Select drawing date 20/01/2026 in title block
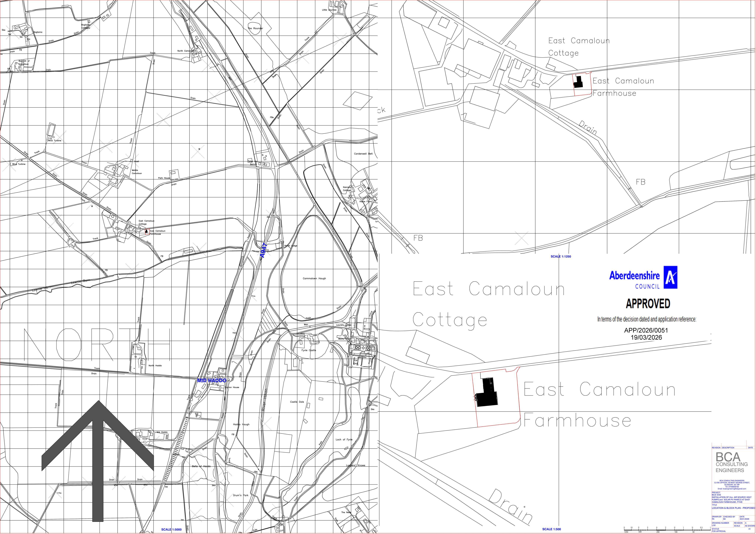This screenshot has height=534, width=756. (744, 519)
